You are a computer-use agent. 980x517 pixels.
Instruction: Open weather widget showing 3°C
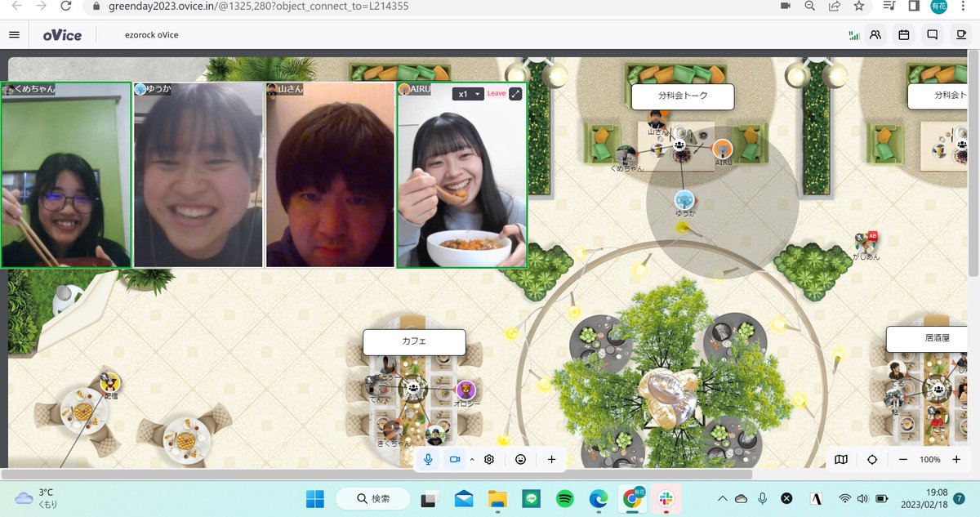click(x=35, y=498)
